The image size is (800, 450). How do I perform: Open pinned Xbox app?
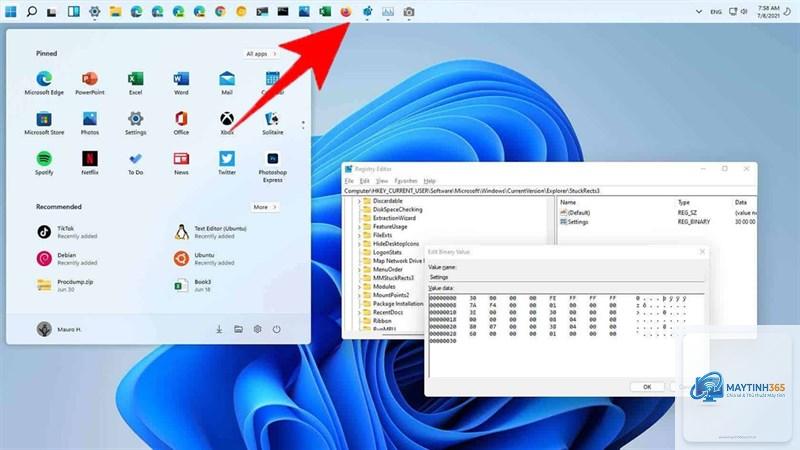(227, 123)
